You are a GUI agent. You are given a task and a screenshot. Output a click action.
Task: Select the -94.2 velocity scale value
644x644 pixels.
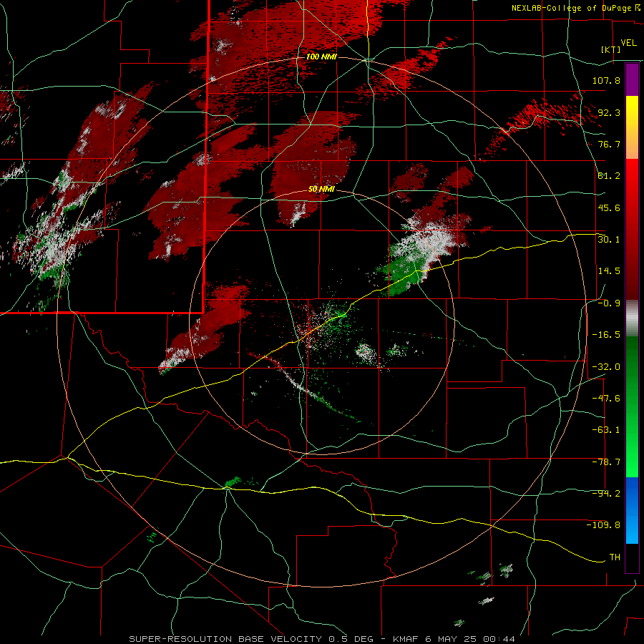[x=606, y=494]
